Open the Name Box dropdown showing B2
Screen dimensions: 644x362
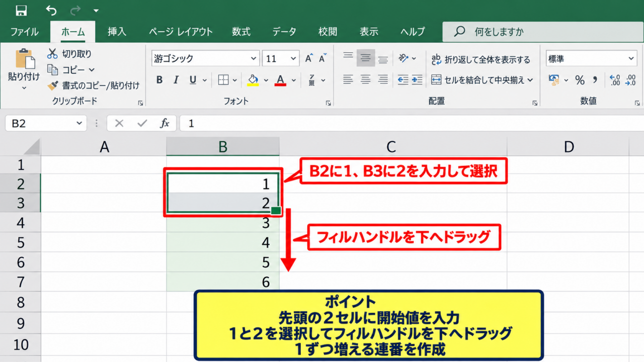pos(78,123)
